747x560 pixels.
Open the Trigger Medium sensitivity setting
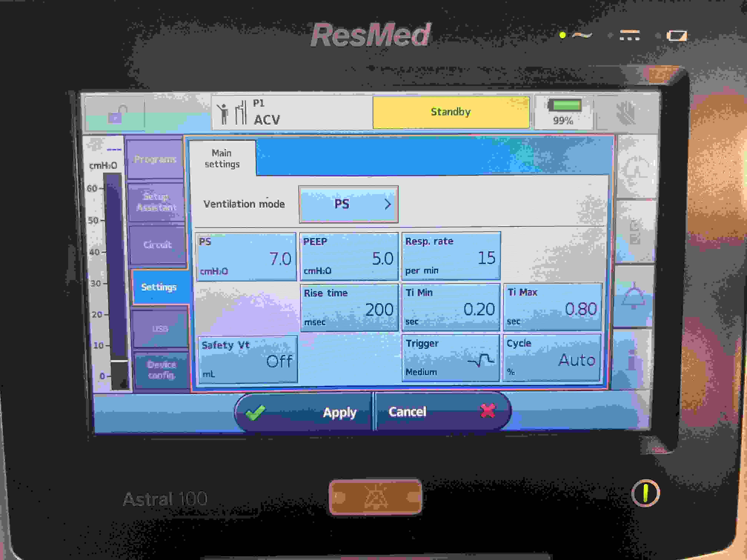coord(451,358)
